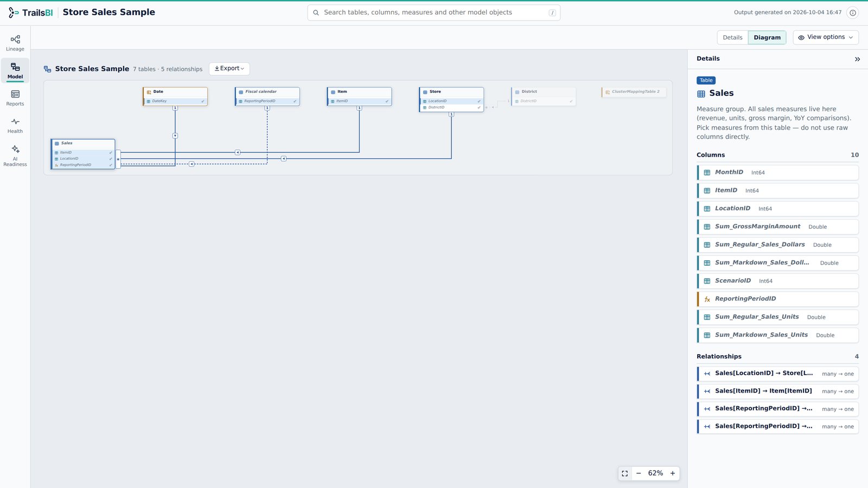Open the ItemID column in Details panel
The image size is (868, 488).
[x=778, y=191]
